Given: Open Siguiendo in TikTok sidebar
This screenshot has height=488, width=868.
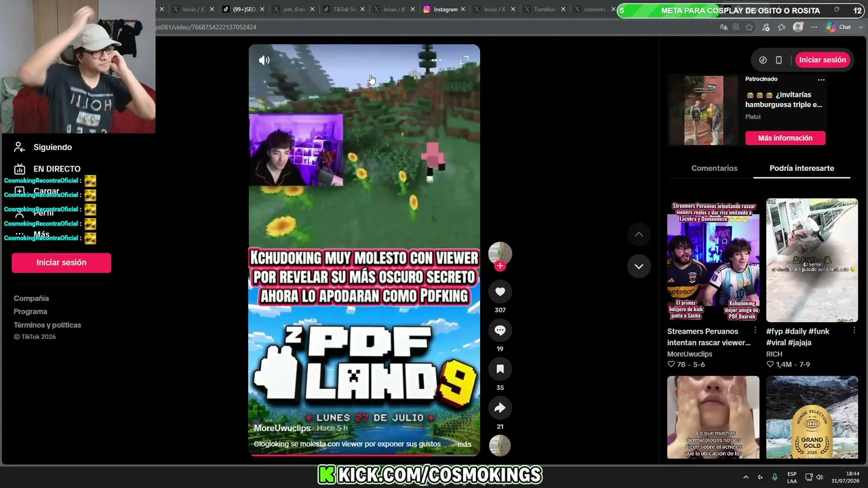Looking at the screenshot, I should pyautogui.click(x=53, y=147).
